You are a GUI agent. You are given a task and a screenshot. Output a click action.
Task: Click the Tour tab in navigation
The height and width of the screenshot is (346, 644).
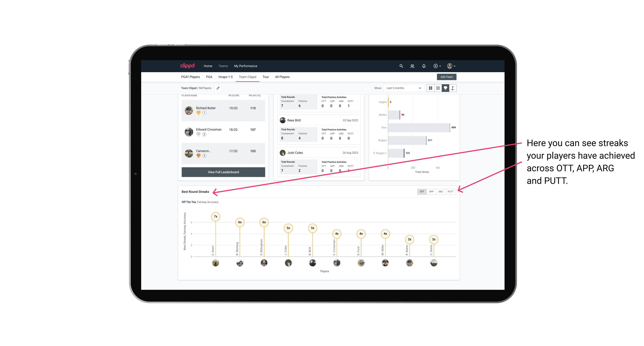(x=266, y=77)
